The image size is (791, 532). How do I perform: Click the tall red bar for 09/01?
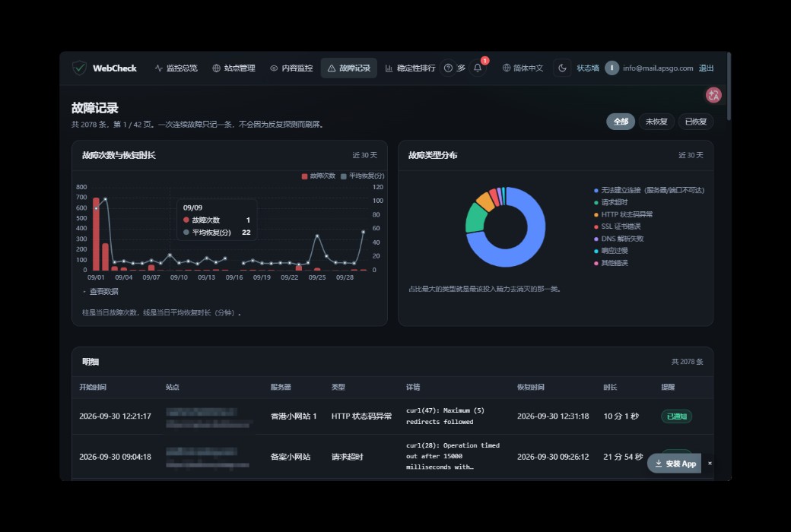click(96, 234)
